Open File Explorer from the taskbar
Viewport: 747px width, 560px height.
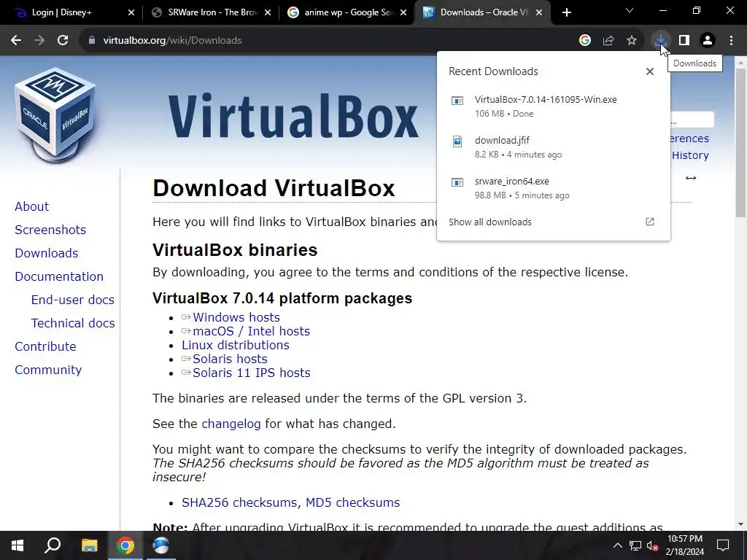coord(89,545)
